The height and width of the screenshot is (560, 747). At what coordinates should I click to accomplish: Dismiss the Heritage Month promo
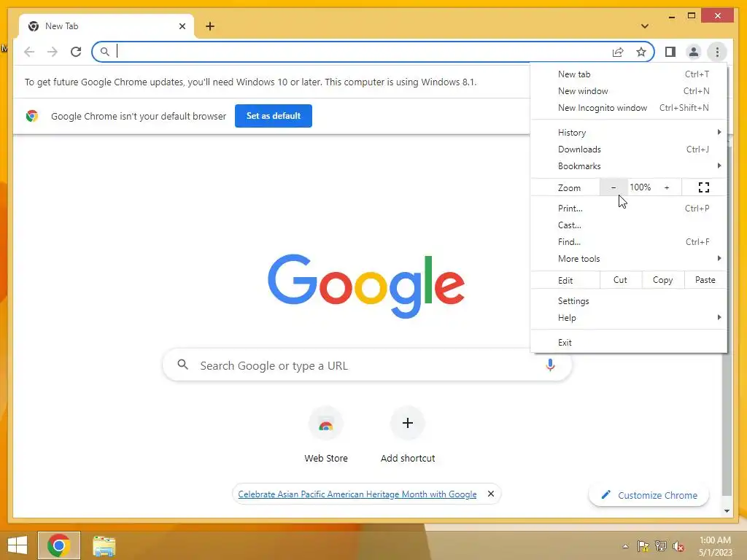[x=491, y=494]
